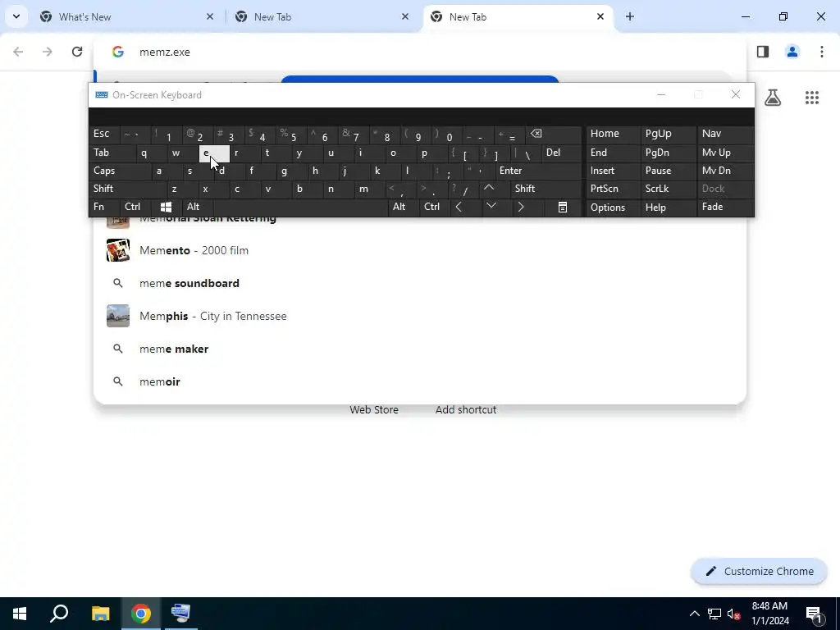Toggle Nav mode on On-Screen Keyboard
This screenshot has height=630, width=840.
pyautogui.click(x=724, y=135)
